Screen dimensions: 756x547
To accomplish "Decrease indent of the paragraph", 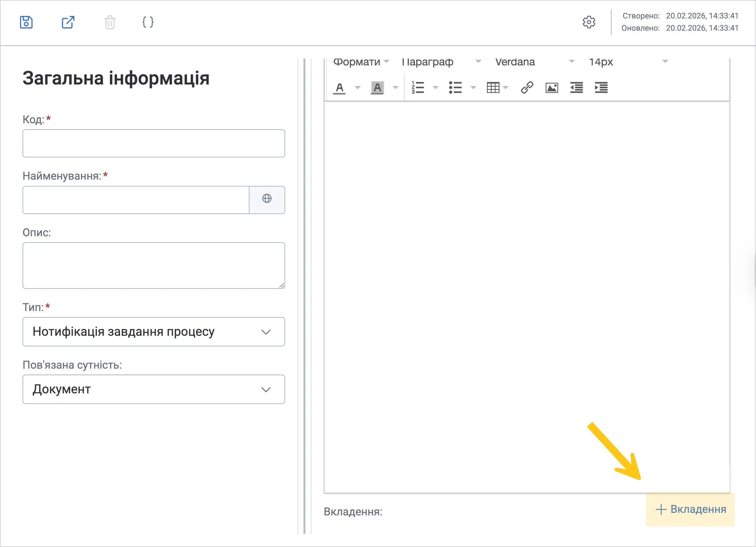I will [x=576, y=88].
